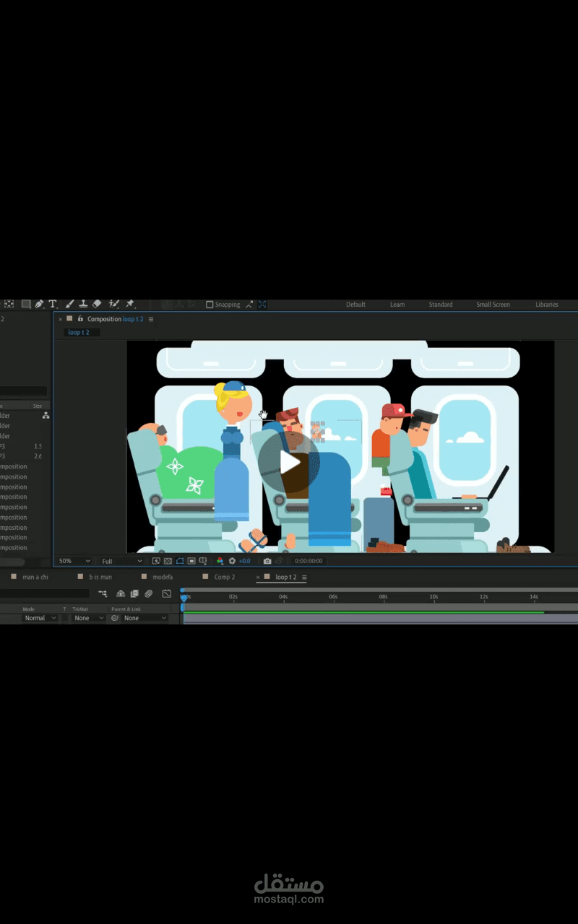Click the composition mini-flowchart icon

click(103, 593)
